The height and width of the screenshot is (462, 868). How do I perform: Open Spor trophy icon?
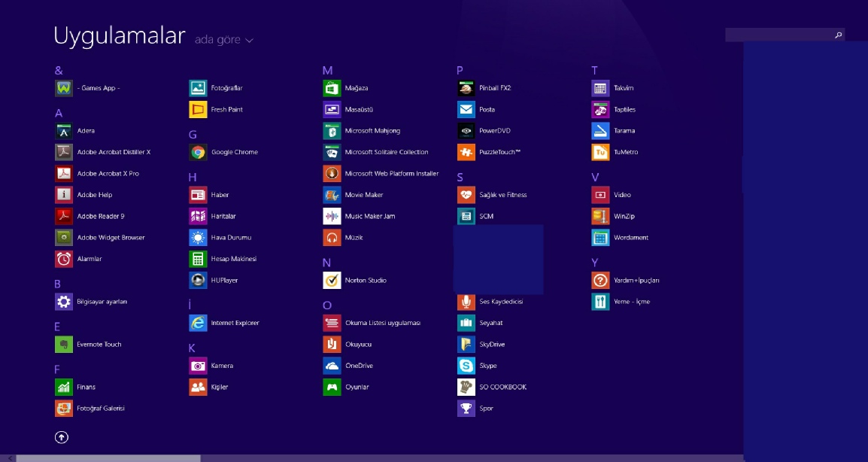[466, 409]
